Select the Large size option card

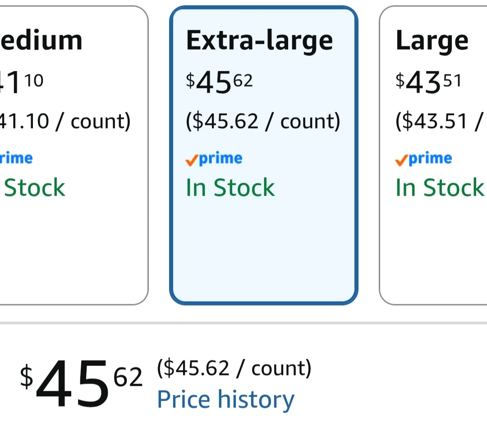433,155
